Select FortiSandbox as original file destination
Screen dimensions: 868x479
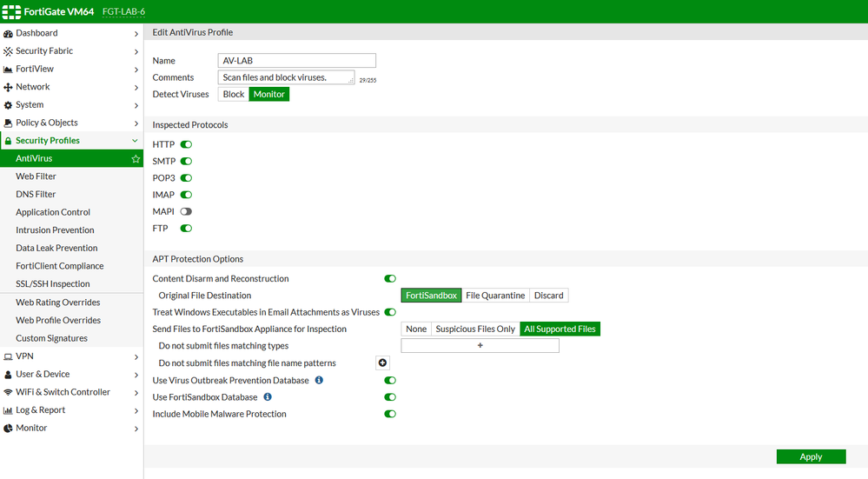click(431, 296)
